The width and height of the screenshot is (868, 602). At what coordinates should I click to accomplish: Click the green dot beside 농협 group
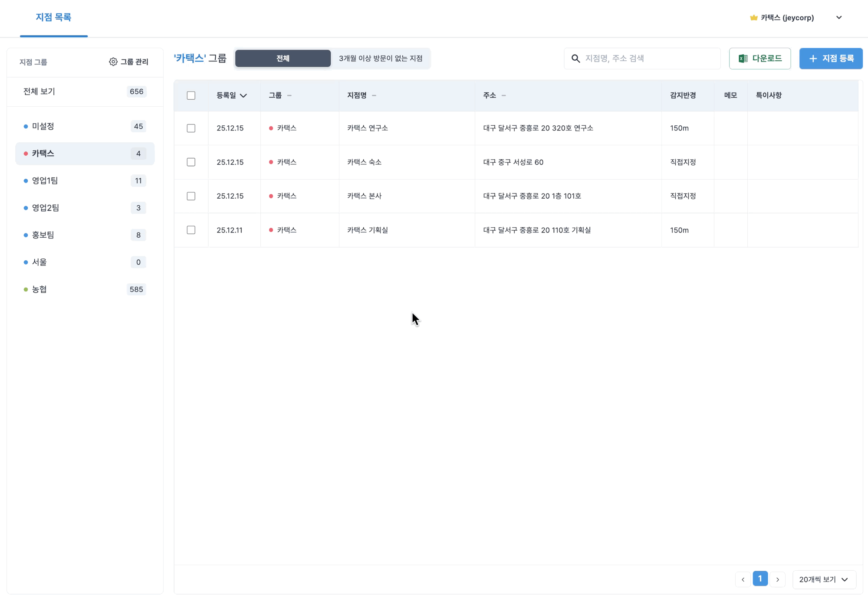click(26, 290)
